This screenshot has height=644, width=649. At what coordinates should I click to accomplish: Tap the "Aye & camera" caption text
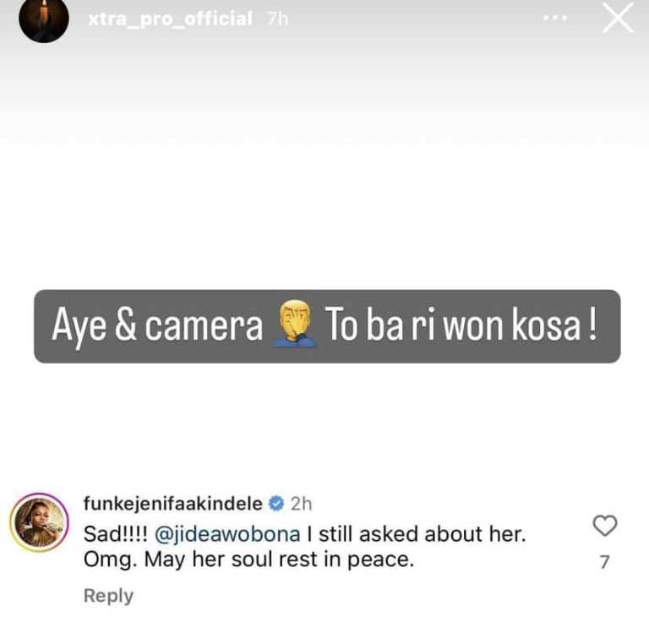pyautogui.click(x=157, y=327)
